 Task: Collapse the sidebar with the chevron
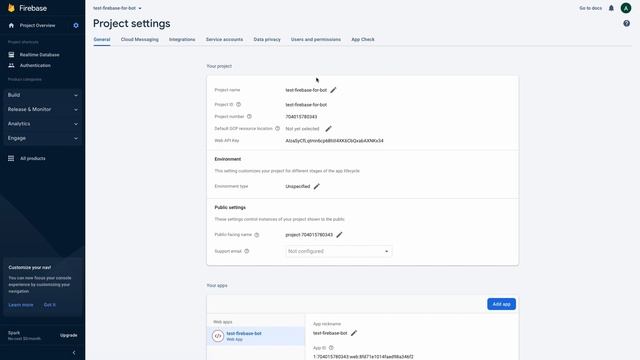pos(74,353)
